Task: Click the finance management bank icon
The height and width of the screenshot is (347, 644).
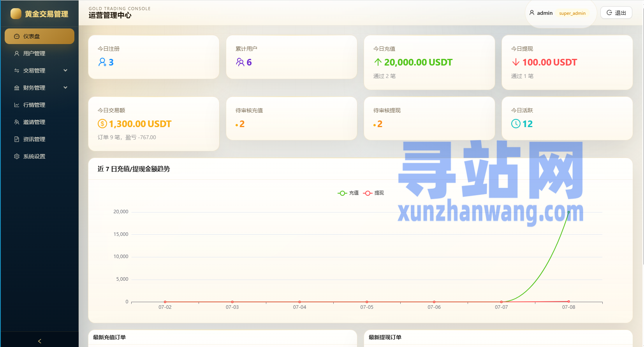Action: click(17, 88)
